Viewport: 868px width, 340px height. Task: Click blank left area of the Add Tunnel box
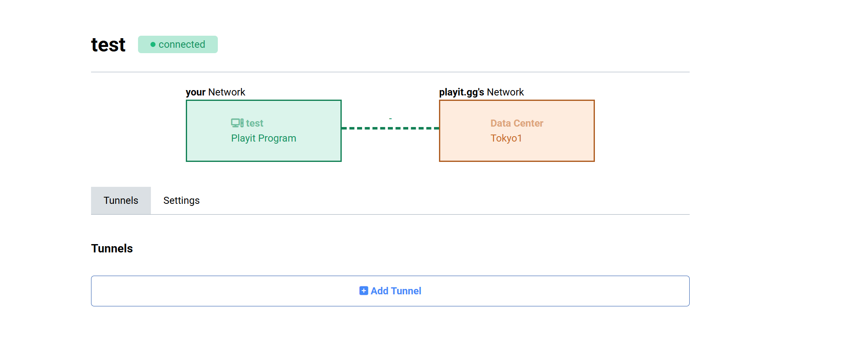click(187, 291)
